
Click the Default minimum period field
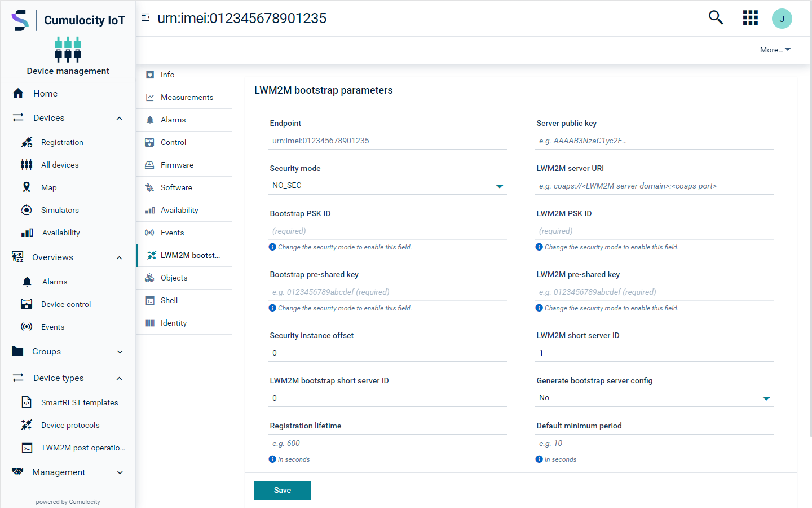(654, 443)
